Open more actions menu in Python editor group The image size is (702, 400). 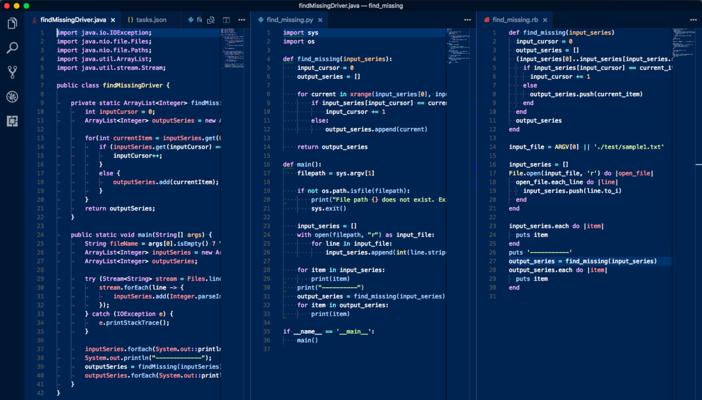point(467,20)
